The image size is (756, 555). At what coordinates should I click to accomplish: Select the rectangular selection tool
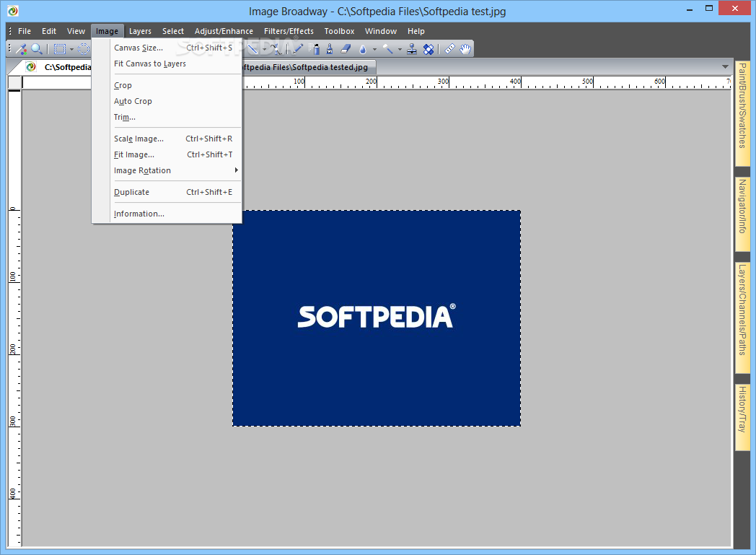pyautogui.click(x=60, y=48)
